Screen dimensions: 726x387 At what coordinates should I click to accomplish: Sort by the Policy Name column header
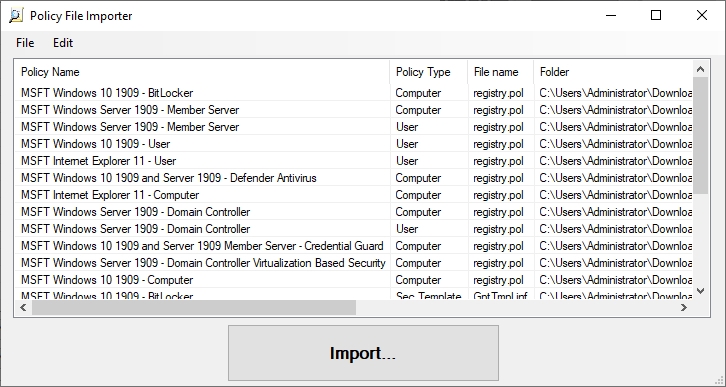point(202,72)
